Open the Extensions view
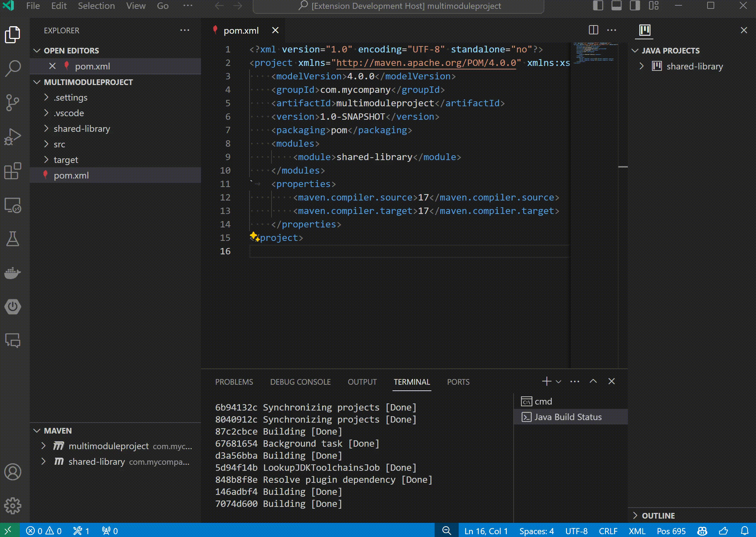The height and width of the screenshot is (537, 756). click(x=13, y=171)
